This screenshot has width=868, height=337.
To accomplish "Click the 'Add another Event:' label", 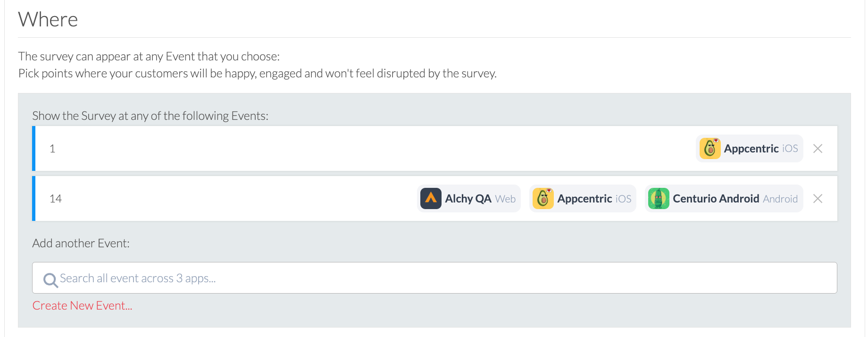I will 81,244.
